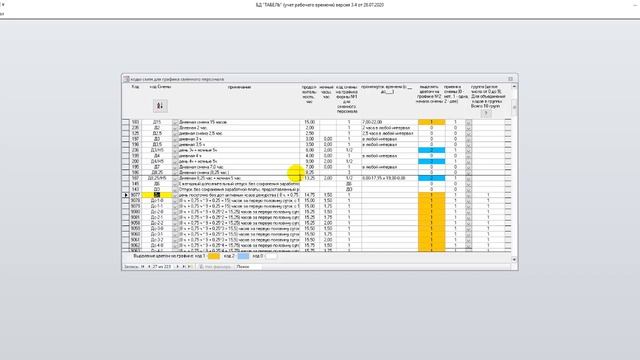Click the 'Д3/Н5' shift code cell

click(x=157, y=150)
